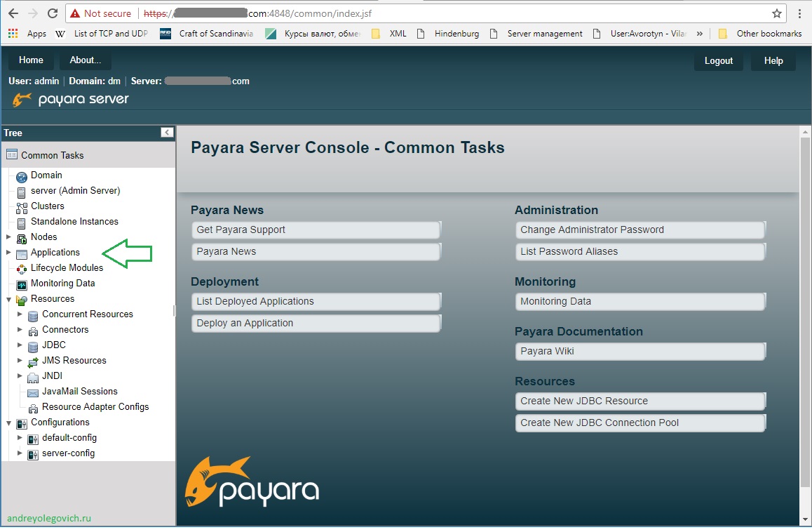Image resolution: width=812 pixels, height=532 pixels.
Task: Expand the JNDI node
Action: pyautogui.click(x=20, y=376)
